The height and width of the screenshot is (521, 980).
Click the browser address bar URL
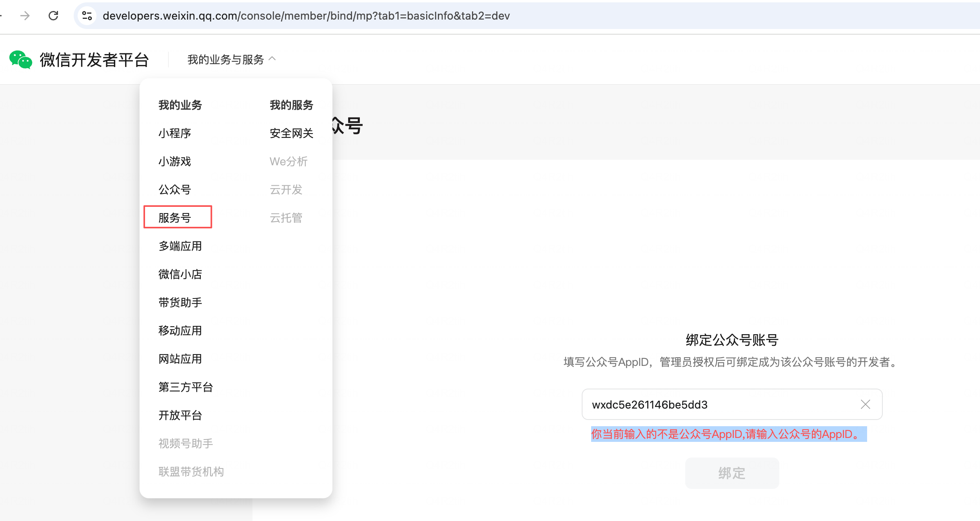pos(306,16)
